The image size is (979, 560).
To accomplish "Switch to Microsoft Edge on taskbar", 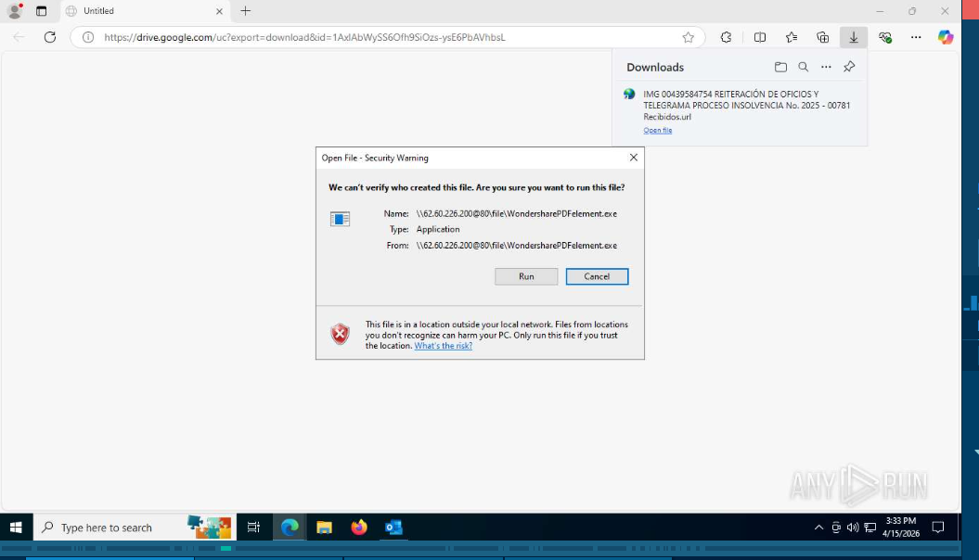I will click(x=290, y=528).
